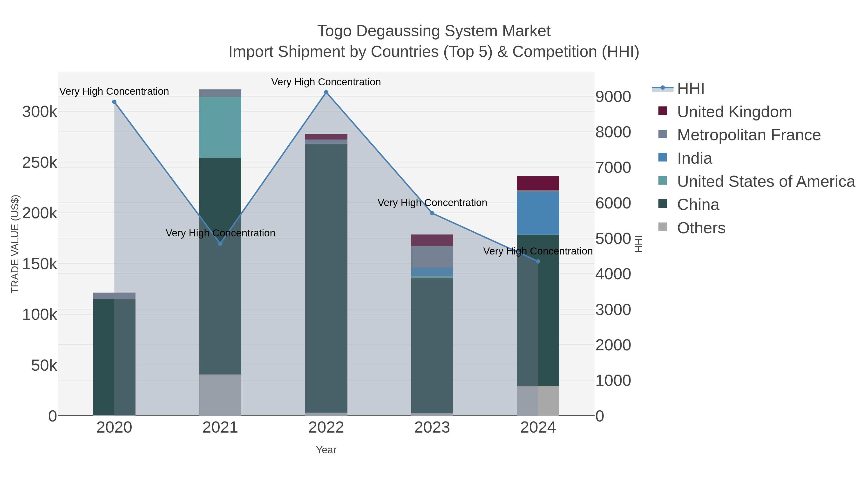
Task: Click the TRADE VALUE (US$) axis title
Action: pyautogui.click(x=15, y=244)
